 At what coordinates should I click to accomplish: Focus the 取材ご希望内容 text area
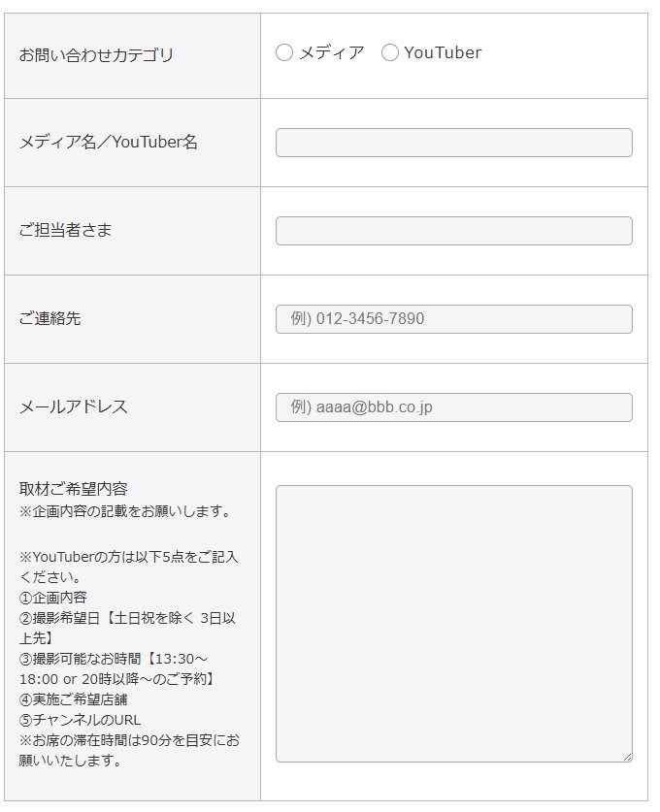pyautogui.click(x=454, y=624)
